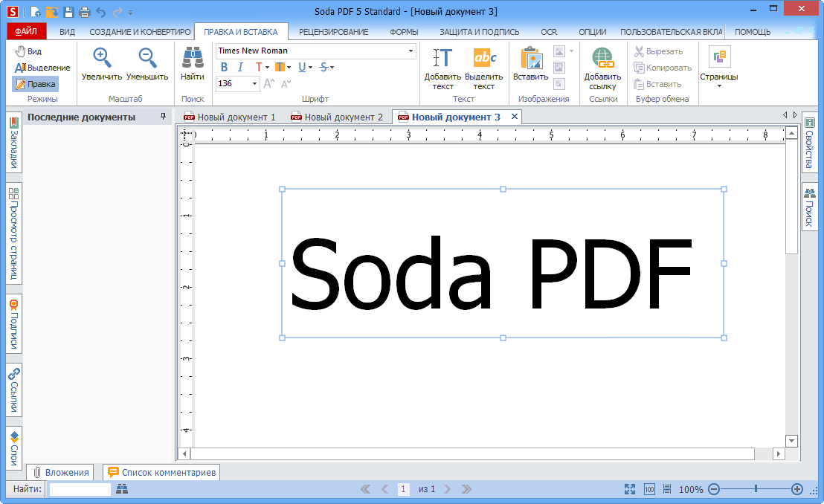
Task: Click Копировать in clipboard group
Action: click(663, 67)
